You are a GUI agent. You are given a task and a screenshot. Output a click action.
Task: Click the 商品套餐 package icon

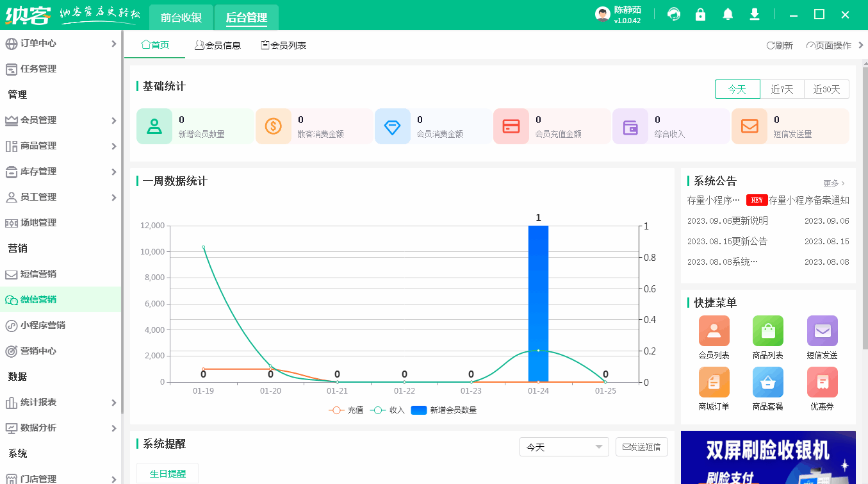[x=767, y=383]
